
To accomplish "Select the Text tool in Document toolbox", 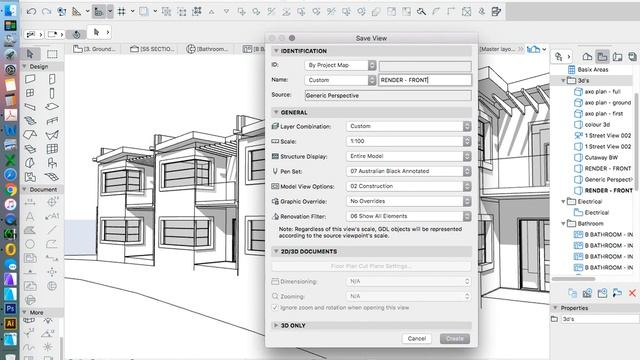I will point(30,216).
